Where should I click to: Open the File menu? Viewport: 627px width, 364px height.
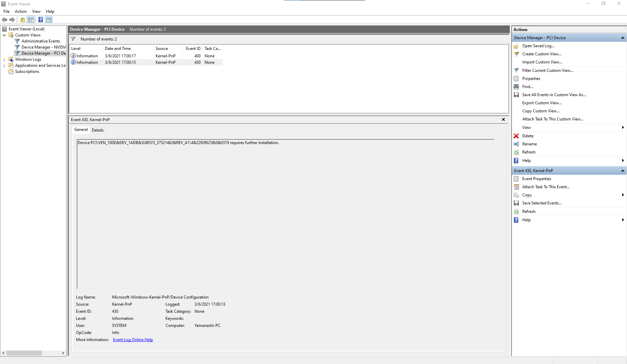(x=6, y=11)
